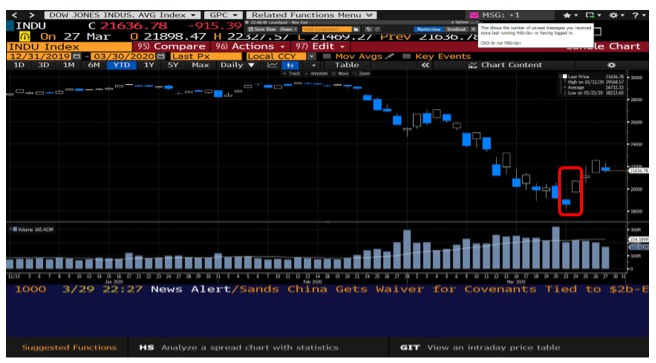Open start date calendar picker

pos(77,56)
